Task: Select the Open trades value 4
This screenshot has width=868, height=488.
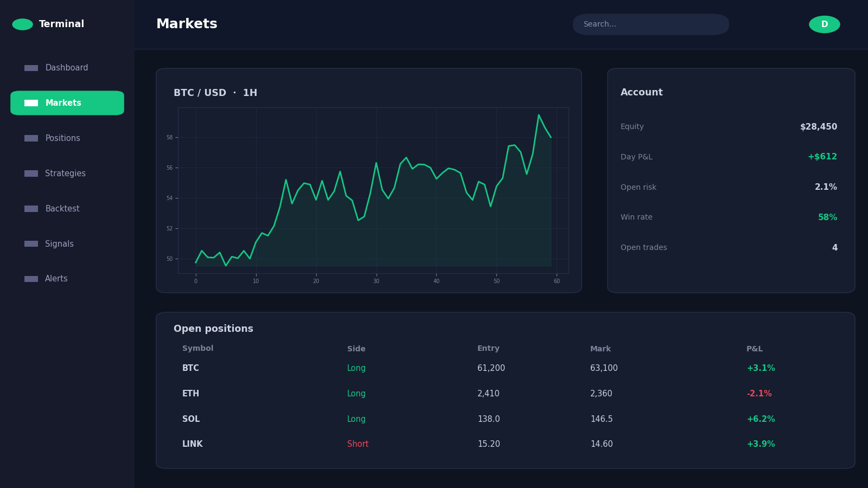Action: tap(835, 248)
